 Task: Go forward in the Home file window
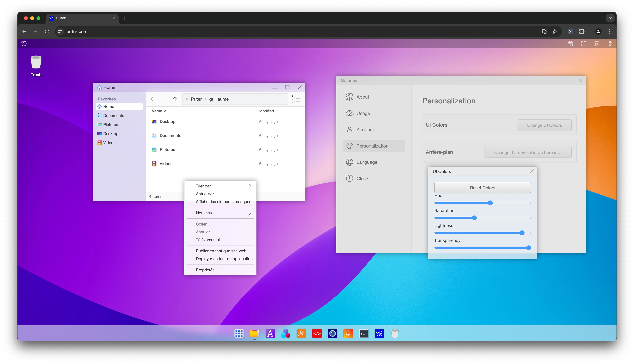164,99
